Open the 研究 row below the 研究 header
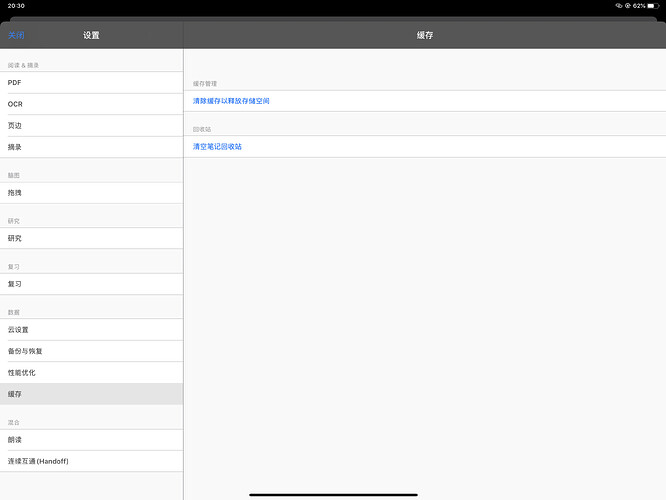 [x=91, y=238]
